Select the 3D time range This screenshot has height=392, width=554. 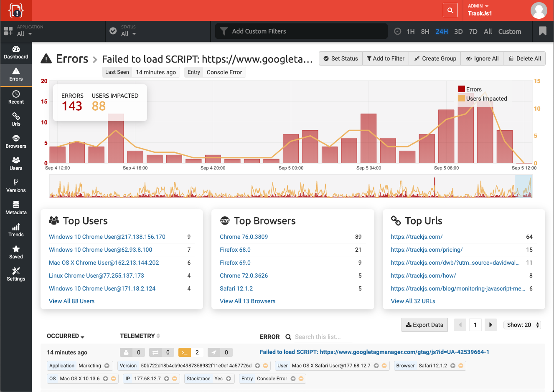[x=458, y=31]
